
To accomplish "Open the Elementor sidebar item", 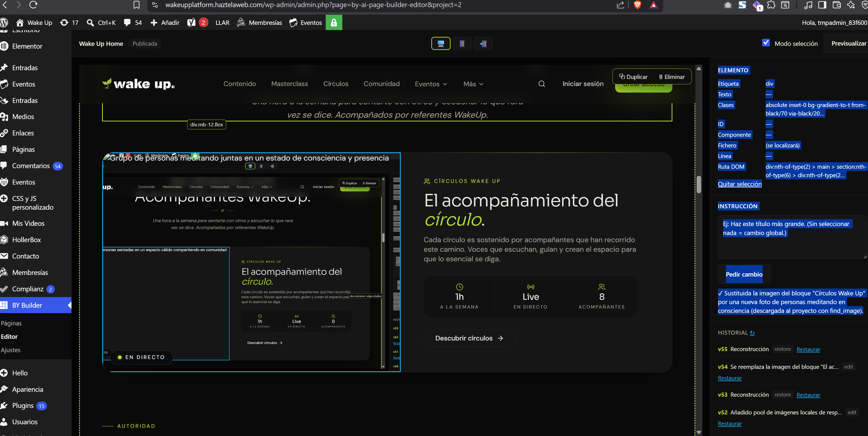I will click(x=27, y=46).
